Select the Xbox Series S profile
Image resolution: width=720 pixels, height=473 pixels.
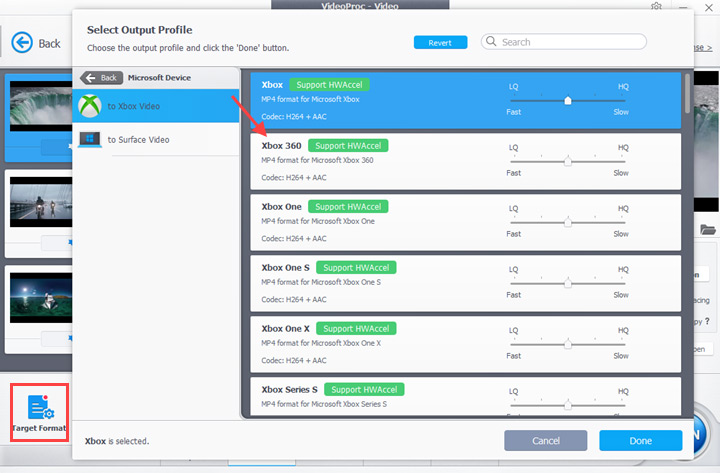466,397
